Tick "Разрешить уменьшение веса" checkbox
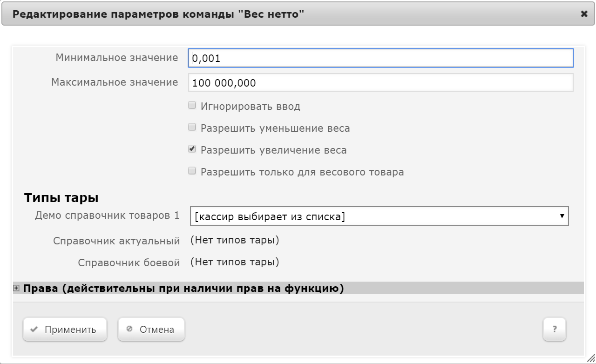Viewport: 596px width, 364px height. point(192,128)
